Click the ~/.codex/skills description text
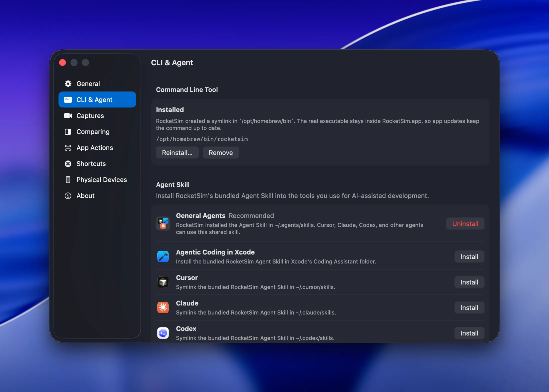The image size is (549, 392). [255, 338]
